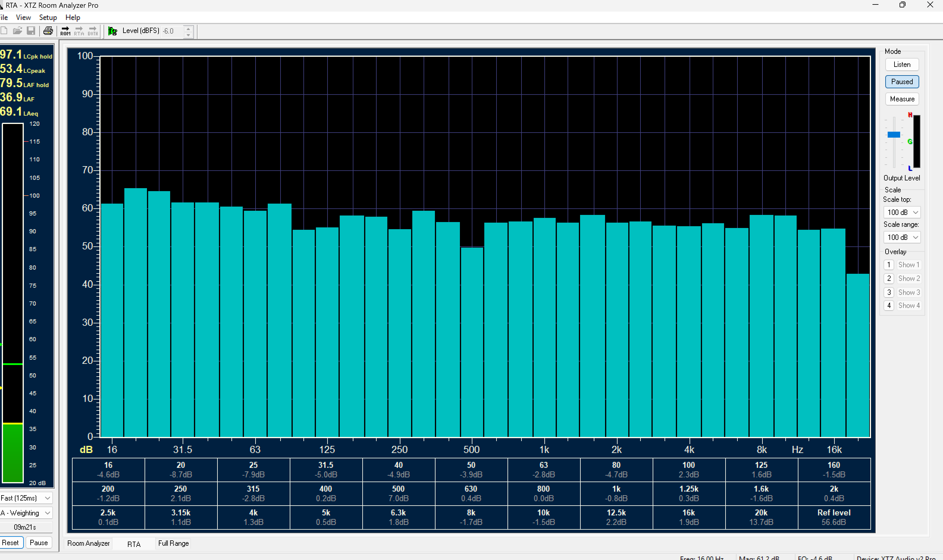Viewport: 943px width, 560px height.
Task: Click the Output Level slider handle
Action: [894, 135]
